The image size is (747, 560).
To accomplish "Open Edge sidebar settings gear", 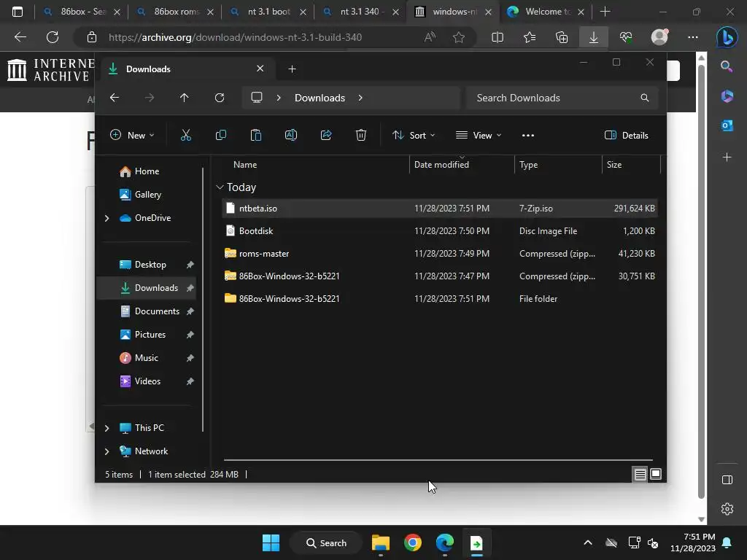I will [727, 509].
